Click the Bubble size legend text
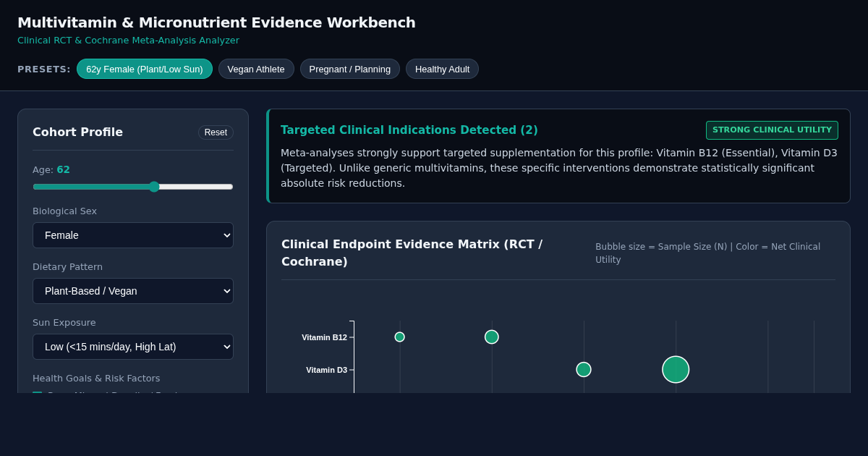This screenshot has width=868, height=456. point(707,253)
